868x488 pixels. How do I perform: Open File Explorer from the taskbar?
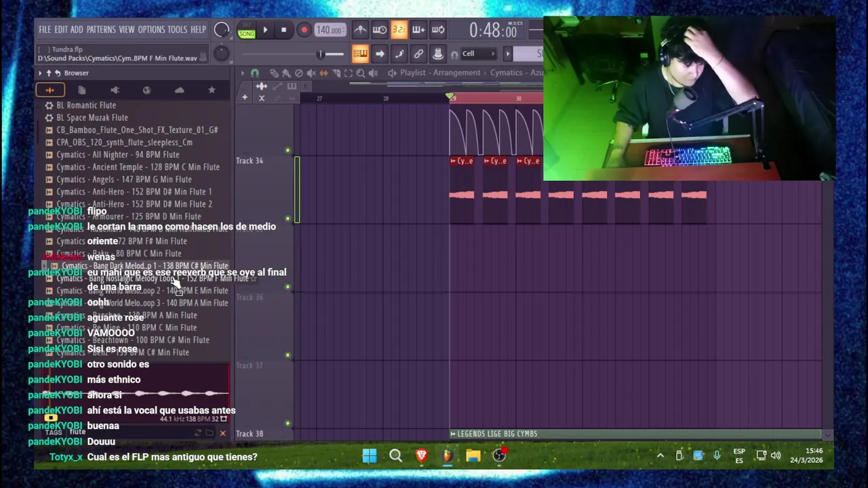[x=473, y=455]
